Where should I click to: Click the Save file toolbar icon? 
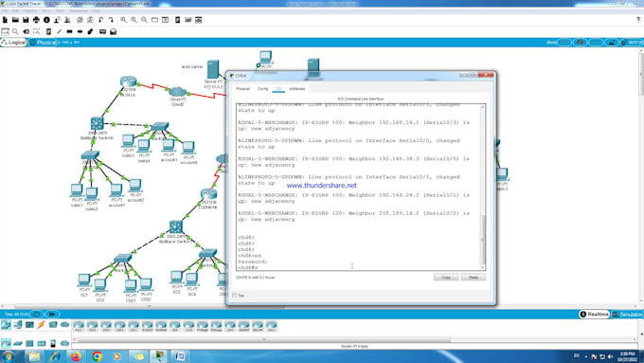(26, 20)
